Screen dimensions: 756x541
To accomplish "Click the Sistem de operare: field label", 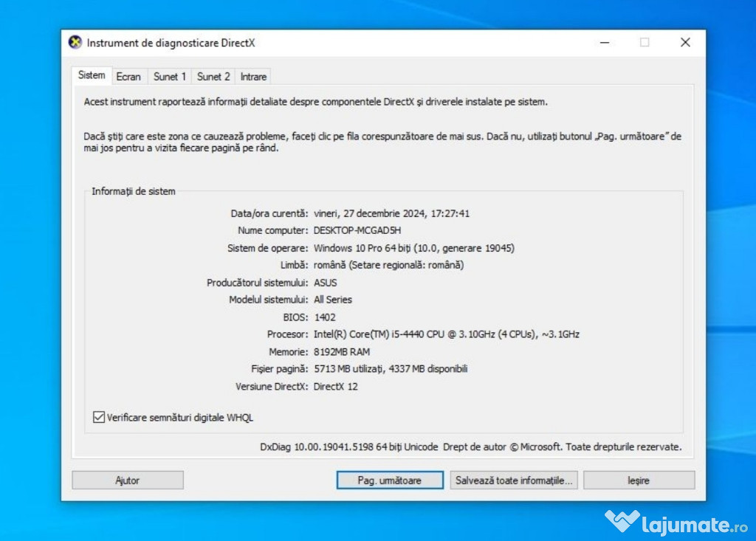I will click(x=267, y=248).
